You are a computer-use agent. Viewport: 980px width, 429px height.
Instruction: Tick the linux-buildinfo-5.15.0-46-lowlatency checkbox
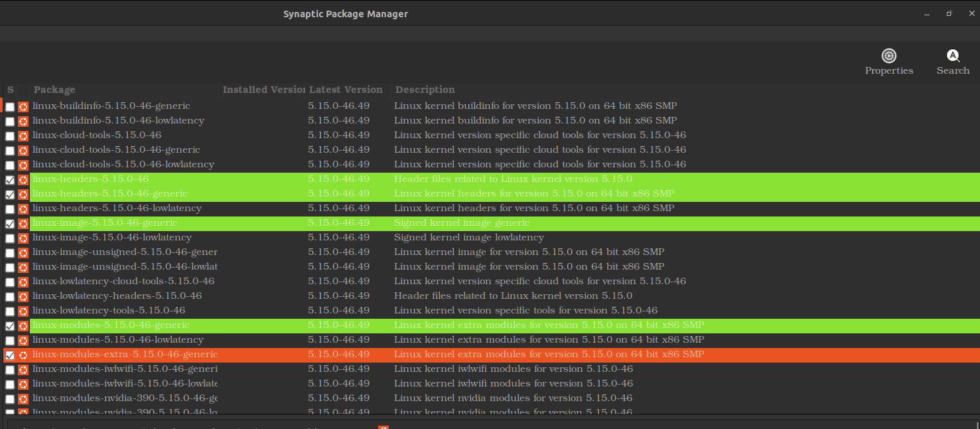click(10, 122)
